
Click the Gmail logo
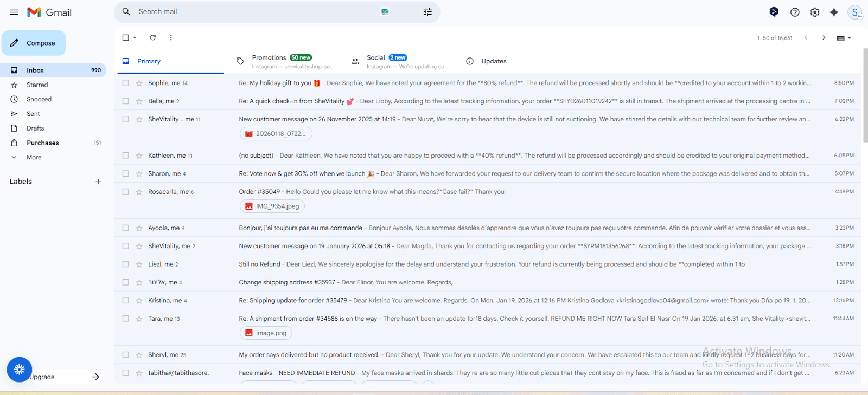click(x=49, y=12)
